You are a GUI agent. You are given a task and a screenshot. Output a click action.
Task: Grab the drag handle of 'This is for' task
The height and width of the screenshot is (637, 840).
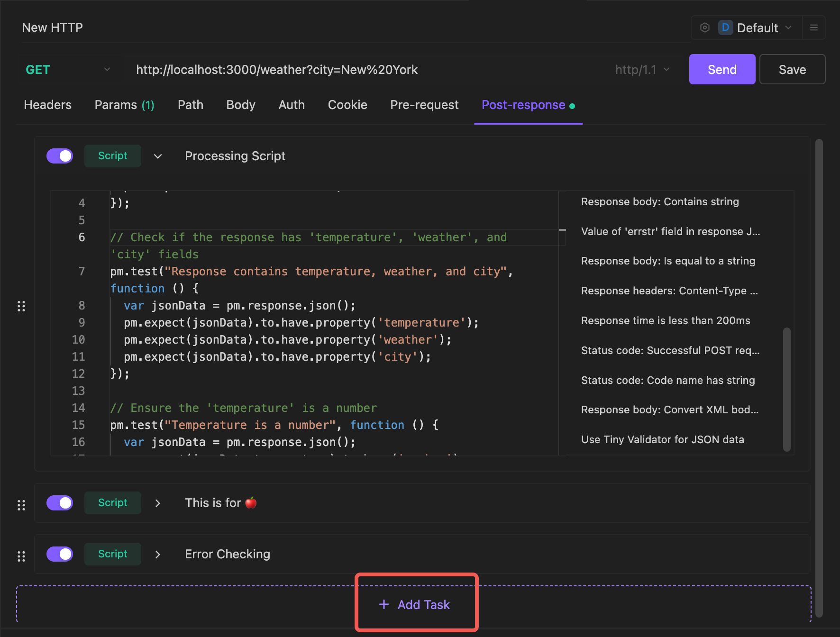click(x=21, y=505)
